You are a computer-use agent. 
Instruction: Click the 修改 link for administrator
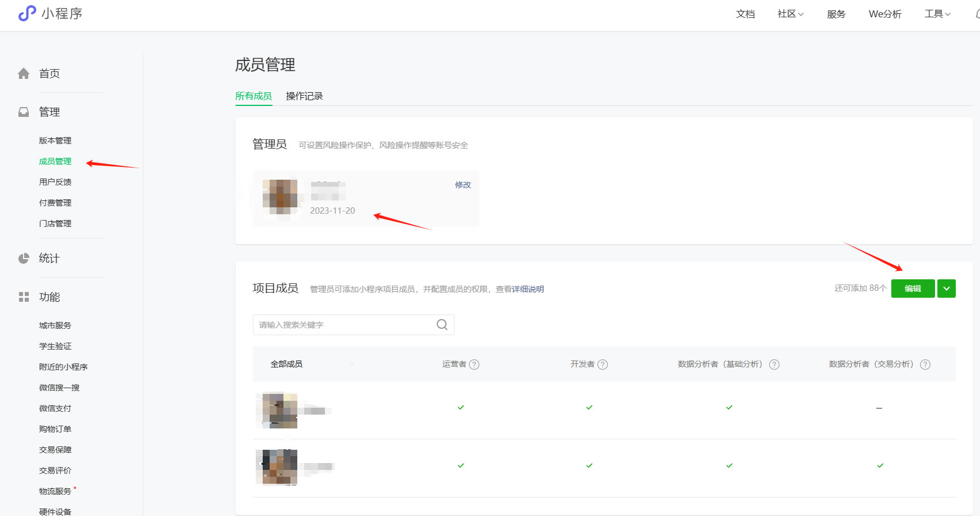tap(463, 185)
